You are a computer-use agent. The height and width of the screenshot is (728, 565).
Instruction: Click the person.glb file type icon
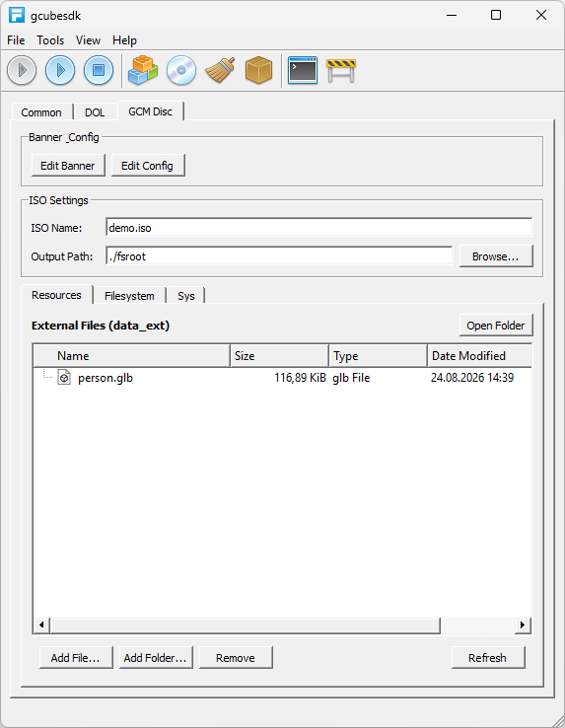tap(64, 378)
